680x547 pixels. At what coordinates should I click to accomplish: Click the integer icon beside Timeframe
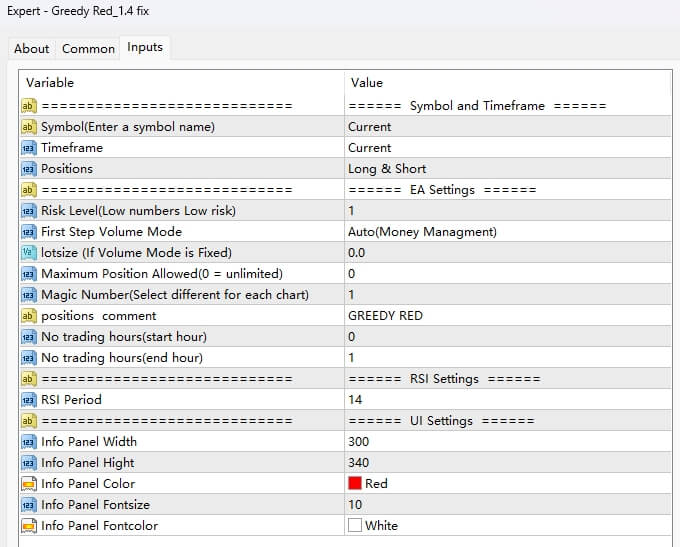[x=29, y=148]
